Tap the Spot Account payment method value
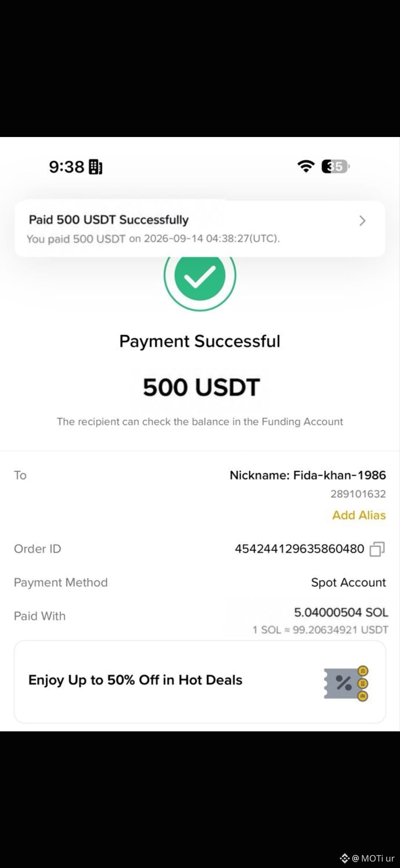The height and width of the screenshot is (868, 400). (x=349, y=582)
